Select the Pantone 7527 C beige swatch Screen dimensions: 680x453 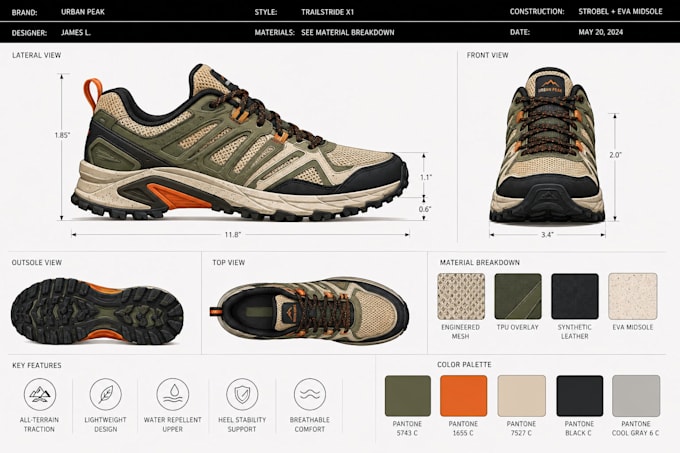(x=522, y=396)
